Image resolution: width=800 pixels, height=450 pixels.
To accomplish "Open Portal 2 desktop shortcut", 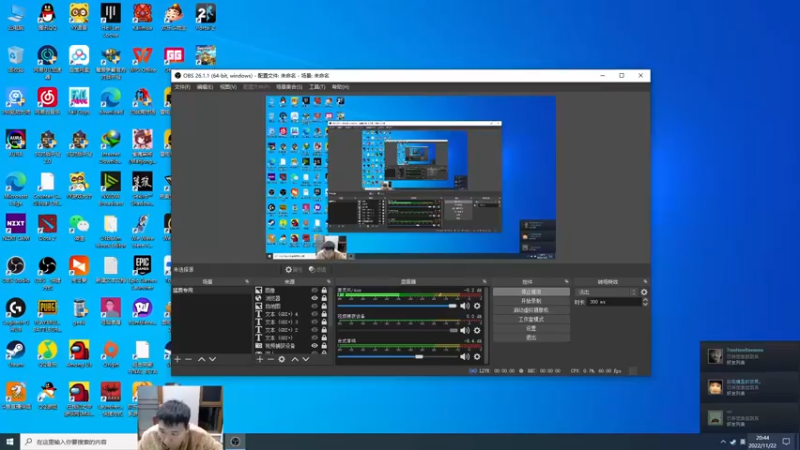I will (206, 17).
